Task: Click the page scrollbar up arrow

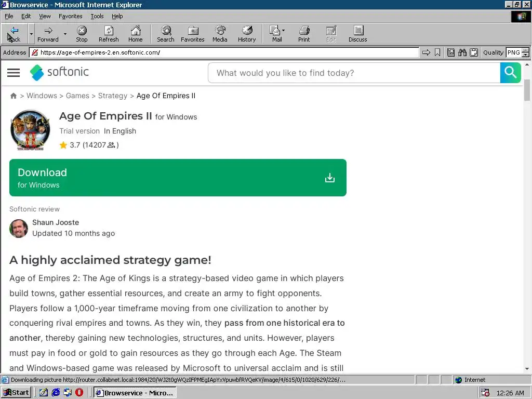Action: pos(527,64)
